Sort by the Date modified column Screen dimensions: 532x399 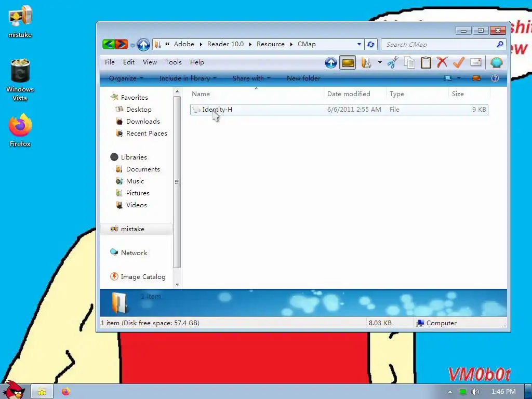[x=355, y=94]
